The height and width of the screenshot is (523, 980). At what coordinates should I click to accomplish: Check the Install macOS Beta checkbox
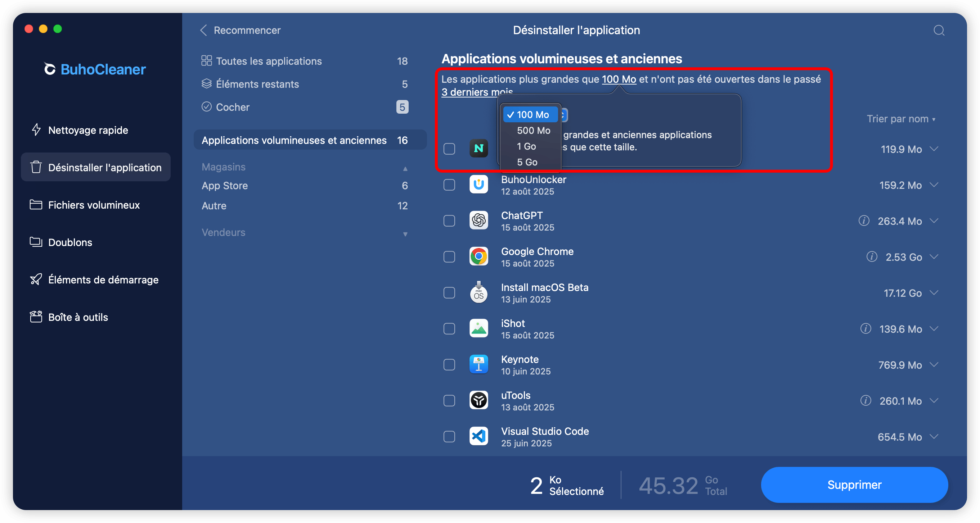pyautogui.click(x=449, y=292)
